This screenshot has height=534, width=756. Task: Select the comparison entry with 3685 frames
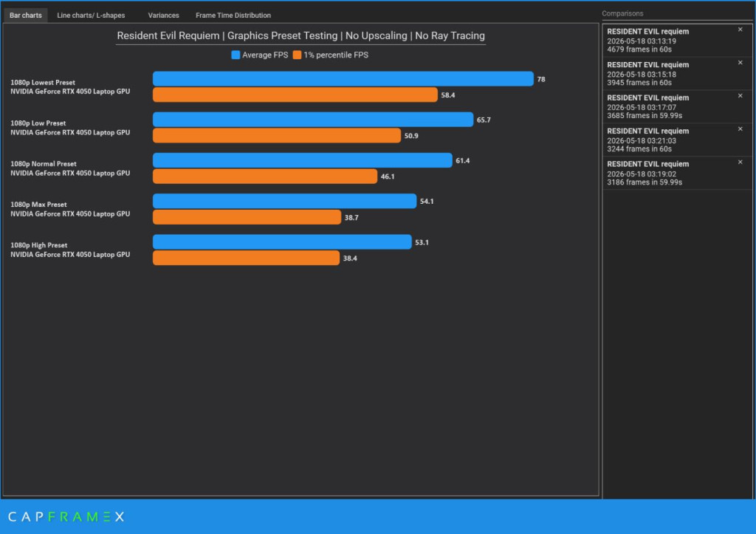click(677, 106)
